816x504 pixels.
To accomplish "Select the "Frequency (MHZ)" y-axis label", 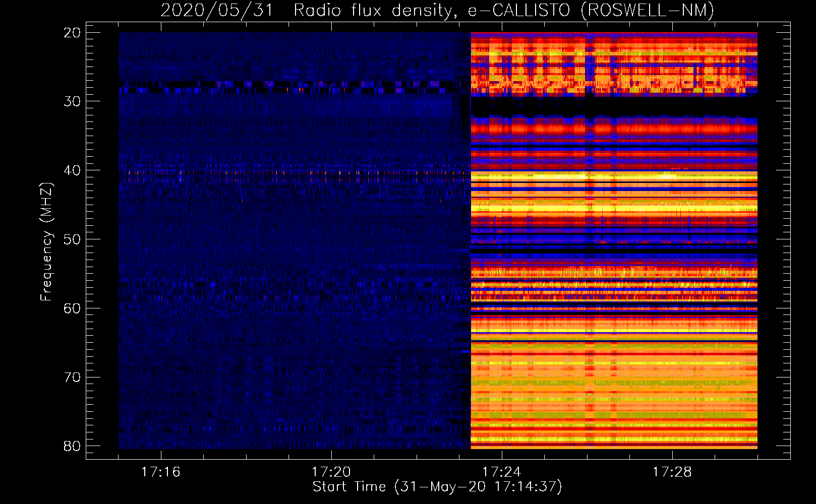I will [46, 242].
